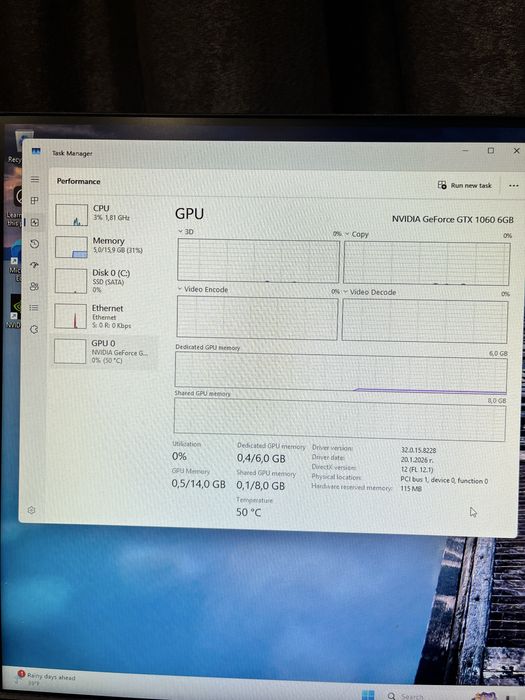
Task: Select the Ethernet performance item
Action: (x=105, y=316)
